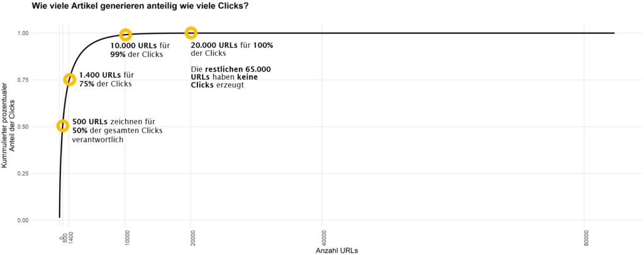The height and width of the screenshot is (255, 644).
Task: Click the '20.000 URLs für 100%' annotation
Action: tap(232, 49)
